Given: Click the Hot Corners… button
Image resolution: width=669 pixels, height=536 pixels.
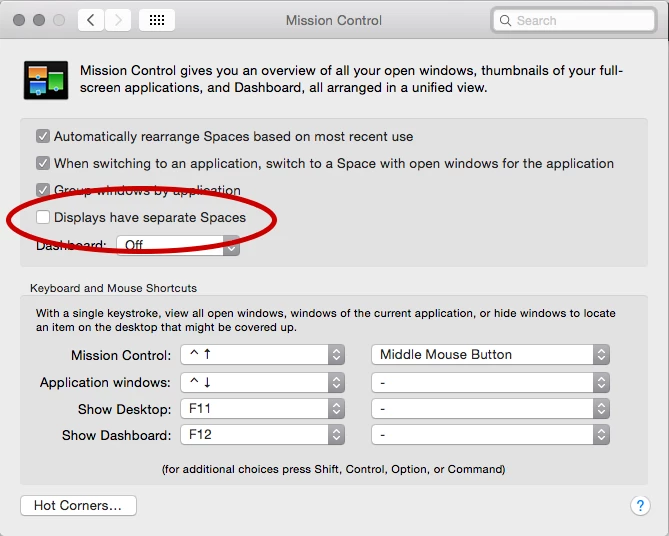Looking at the screenshot, I should [79, 506].
